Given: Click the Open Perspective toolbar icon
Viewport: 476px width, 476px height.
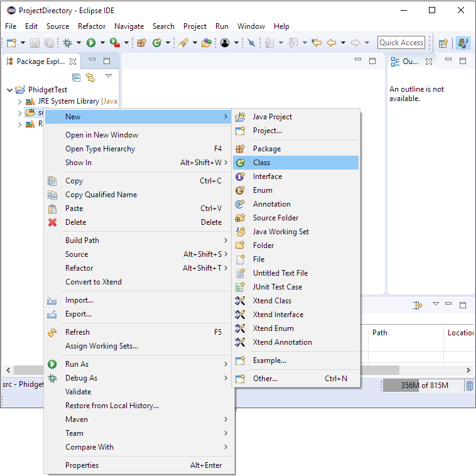Looking at the screenshot, I should click(443, 43).
